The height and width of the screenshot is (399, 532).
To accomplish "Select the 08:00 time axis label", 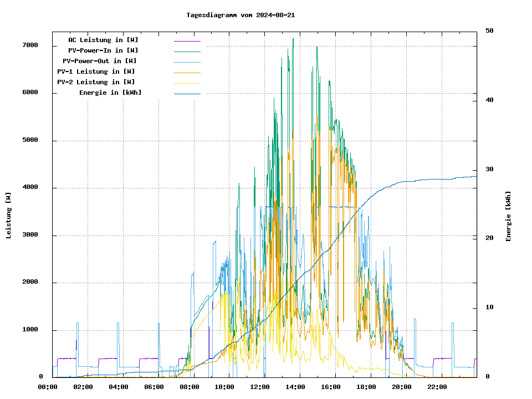I will (189, 387).
